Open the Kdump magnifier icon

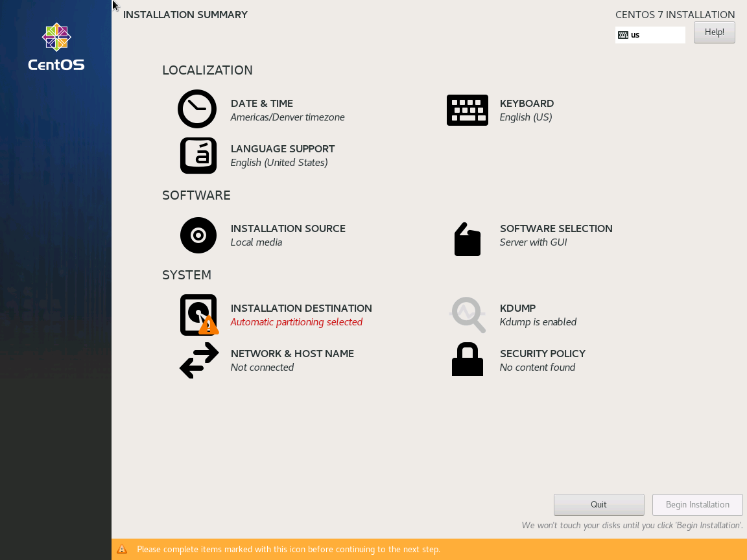468,315
